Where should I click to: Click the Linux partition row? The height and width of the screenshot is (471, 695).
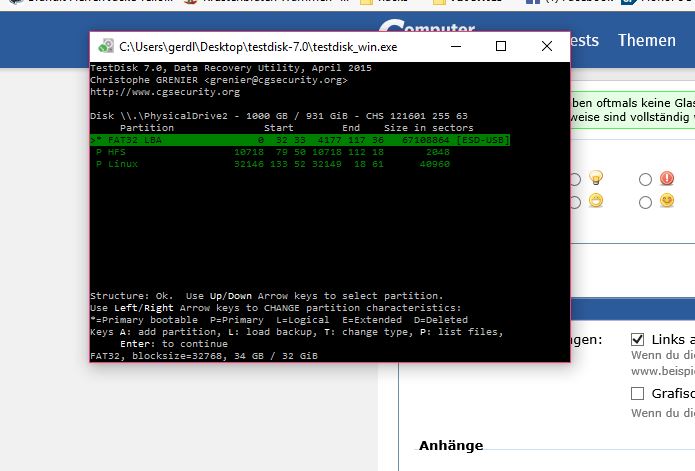[x=273, y=164]
